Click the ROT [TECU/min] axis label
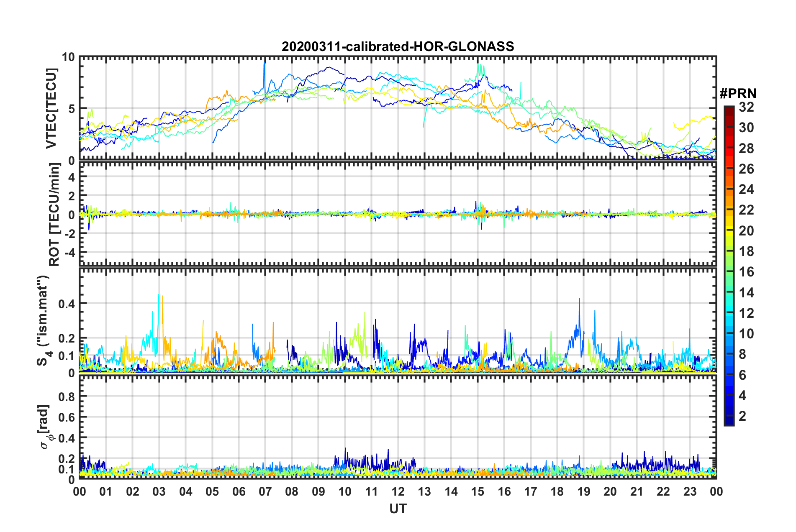Screen dimensions: 796x532 point(54,215)
